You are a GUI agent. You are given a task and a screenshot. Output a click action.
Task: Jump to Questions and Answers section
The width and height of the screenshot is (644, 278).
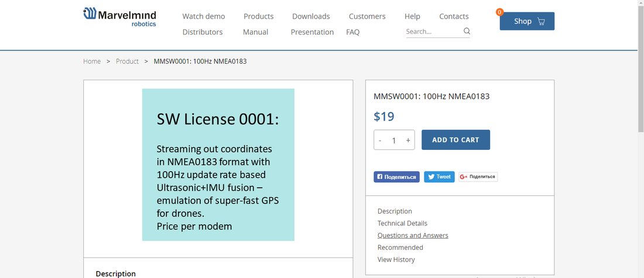tap(413, 235)
